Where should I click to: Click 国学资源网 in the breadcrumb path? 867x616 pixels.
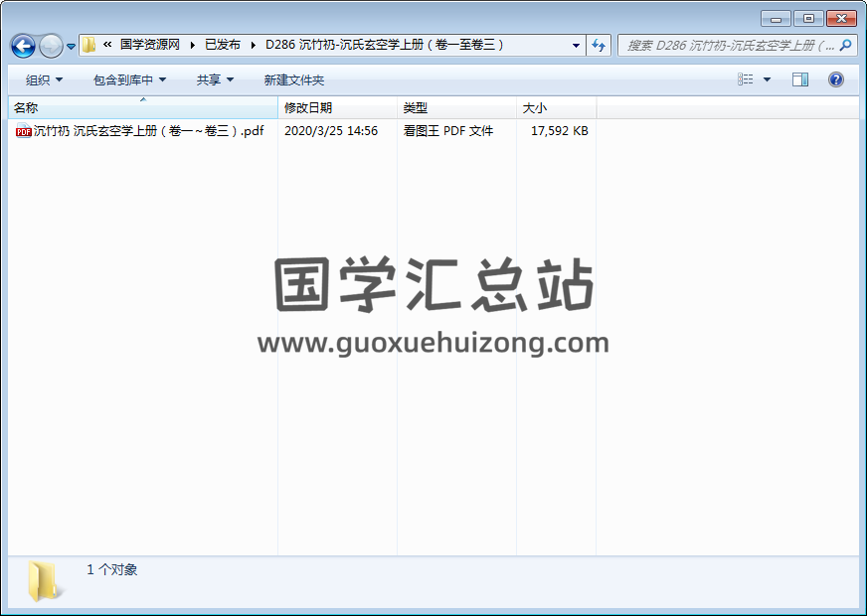(x=149, y=45)
